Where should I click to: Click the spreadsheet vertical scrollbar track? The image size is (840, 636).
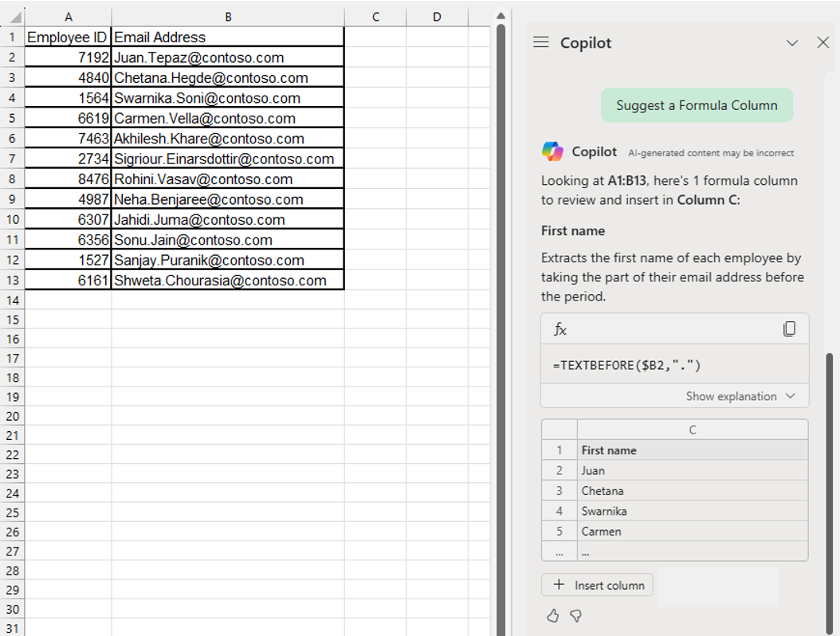(x=501, y=330)
